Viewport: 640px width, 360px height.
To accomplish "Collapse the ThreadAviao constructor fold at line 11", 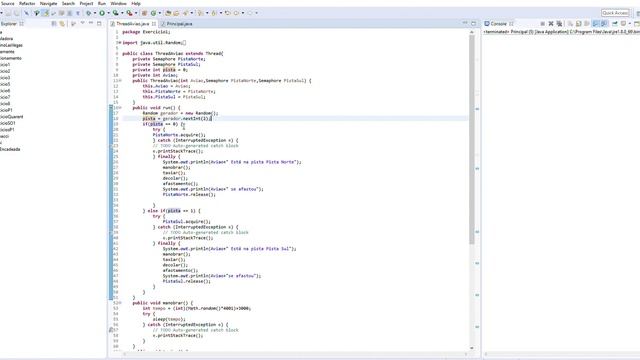I will click(120, 81).
